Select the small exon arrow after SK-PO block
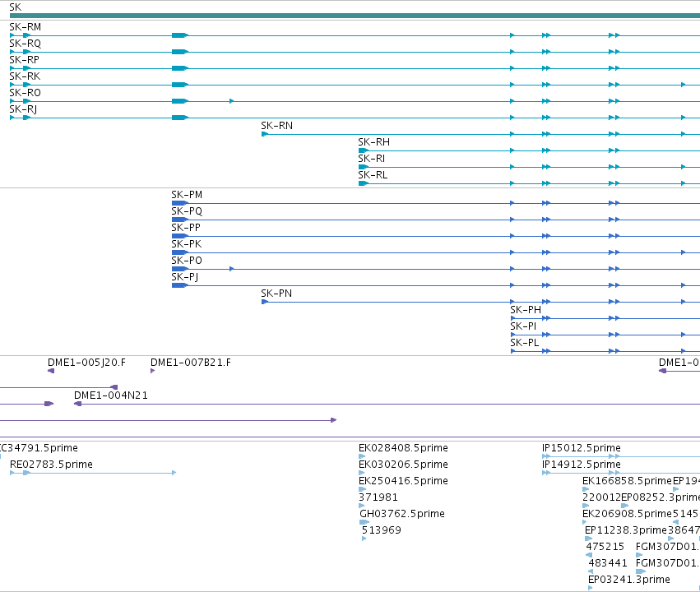 coord(231,269)
